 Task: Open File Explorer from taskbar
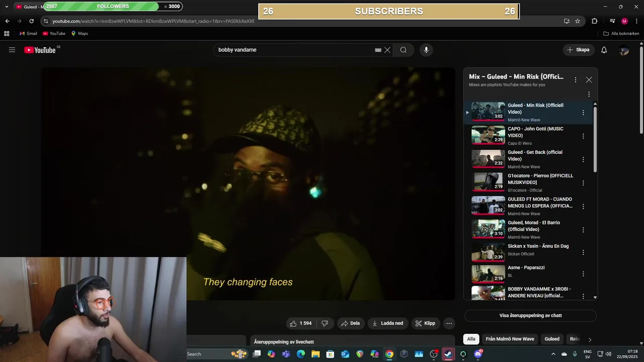(x=315, y=354)
